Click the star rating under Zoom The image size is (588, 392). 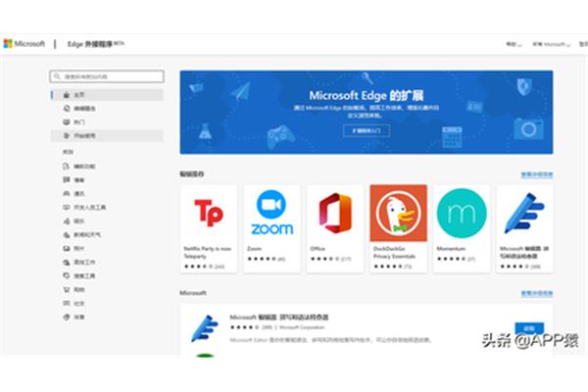tap(262, 259)
